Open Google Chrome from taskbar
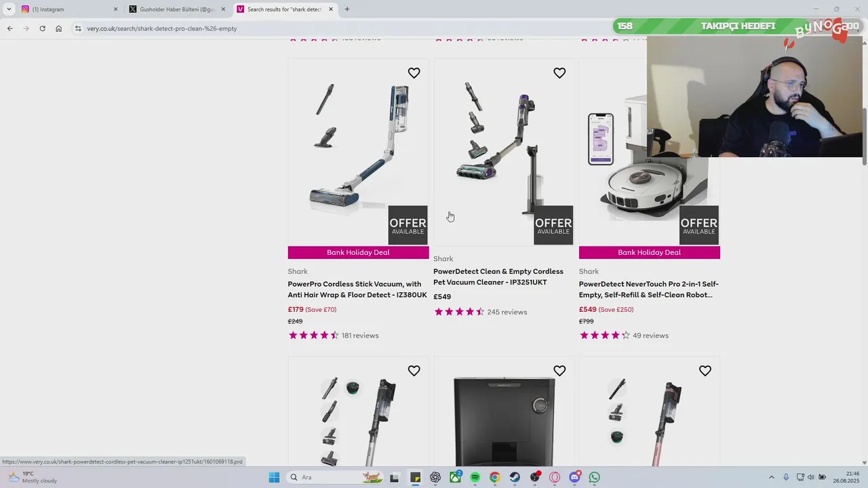The image size is (868, 488). pyautogui.click(x=495, y=477)
